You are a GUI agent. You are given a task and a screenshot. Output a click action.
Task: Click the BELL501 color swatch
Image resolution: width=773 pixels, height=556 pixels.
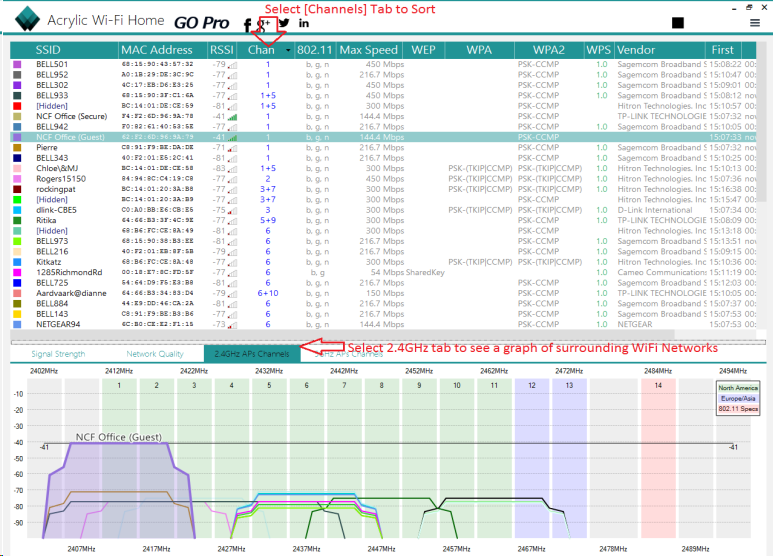(x=17, y=65)
